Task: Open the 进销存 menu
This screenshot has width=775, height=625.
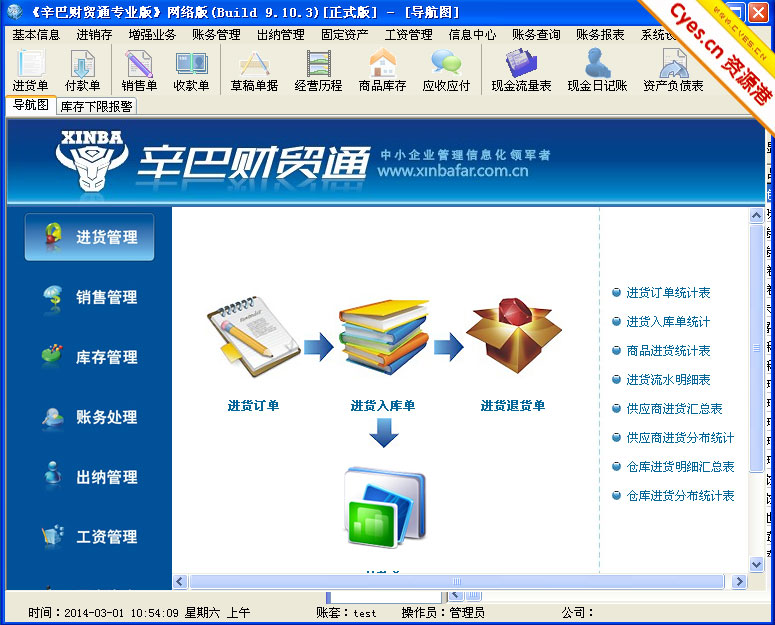Action: tap(94, 35)
